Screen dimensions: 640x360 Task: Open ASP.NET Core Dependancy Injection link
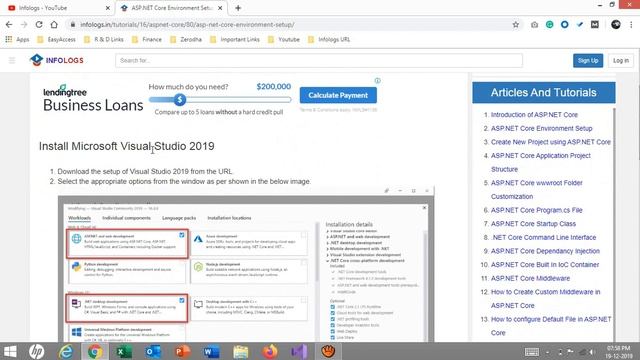tap(545, 251)
